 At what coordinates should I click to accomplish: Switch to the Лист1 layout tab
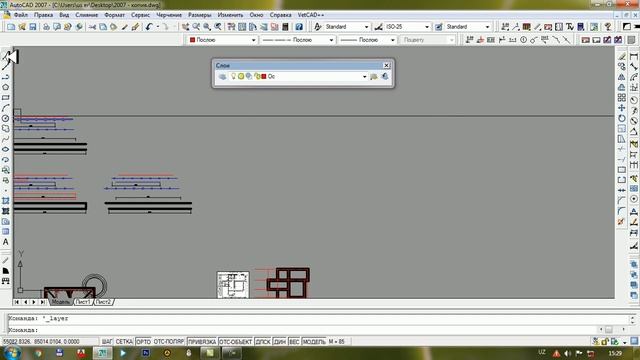[x=83, y=302]
